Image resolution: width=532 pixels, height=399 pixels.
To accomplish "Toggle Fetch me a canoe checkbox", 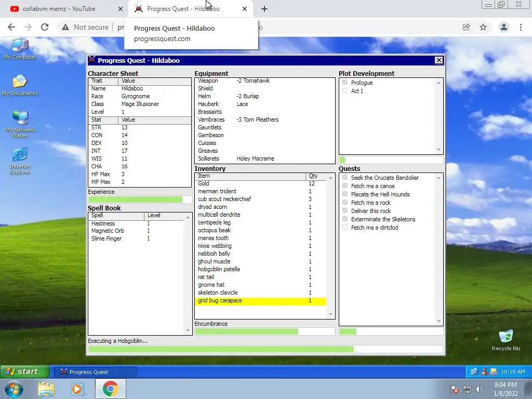I will 345,186.
